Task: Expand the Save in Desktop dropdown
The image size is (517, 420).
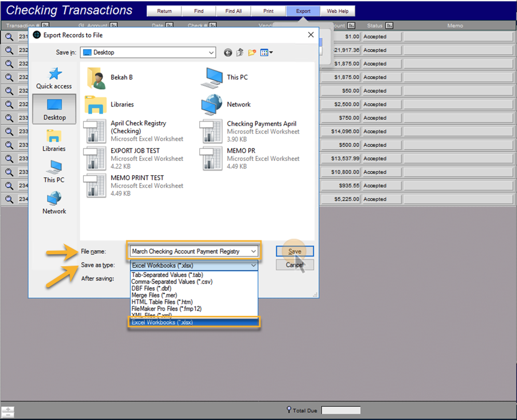Action: pyautogui.click(x=211, y=53)
